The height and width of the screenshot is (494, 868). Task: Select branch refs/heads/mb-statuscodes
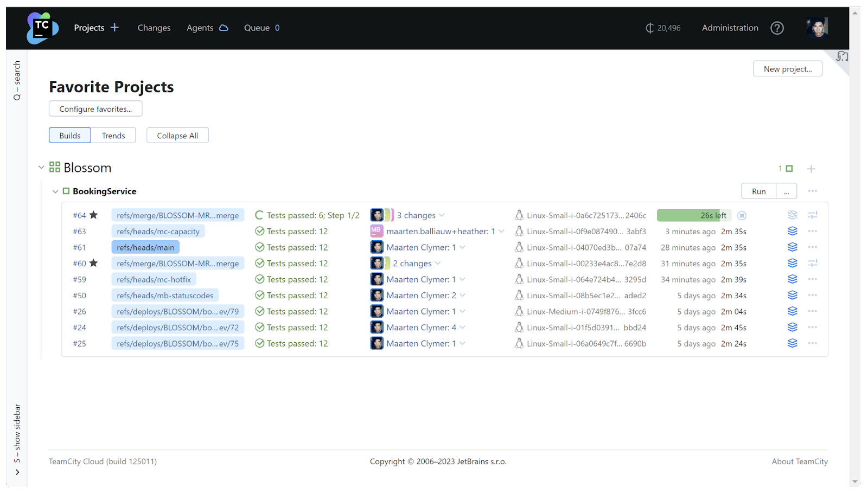(165, 295)
